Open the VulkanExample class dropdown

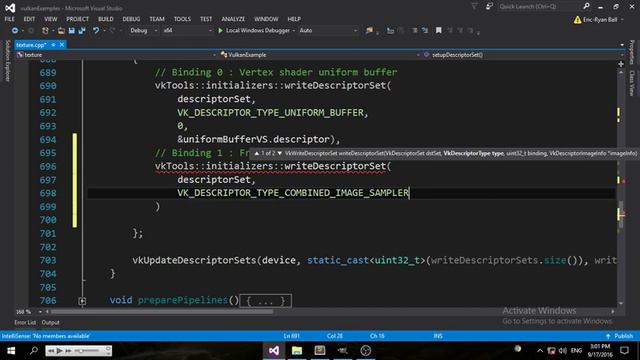click(x=320, y=55)
